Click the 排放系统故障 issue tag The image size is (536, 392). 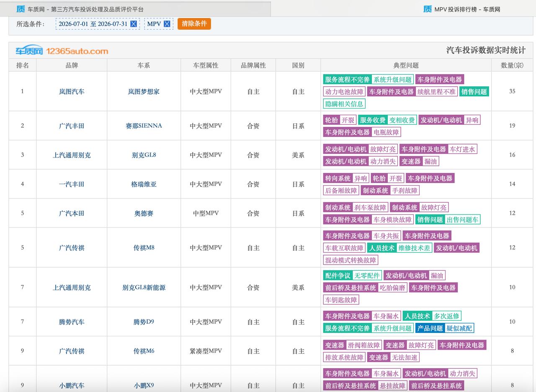pyautogui.click(x=345, y=357)
